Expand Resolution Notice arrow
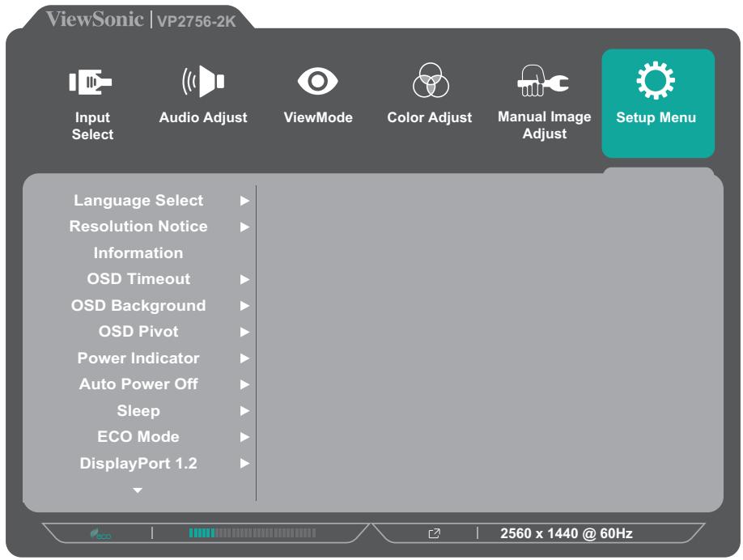The width and height of the screenshot is (743, 560). (244, 227)
